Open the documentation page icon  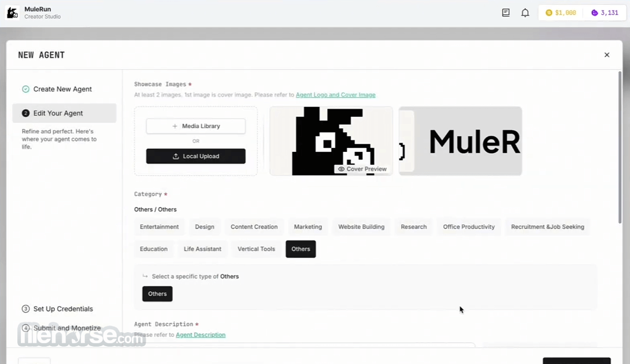[506, 13]
